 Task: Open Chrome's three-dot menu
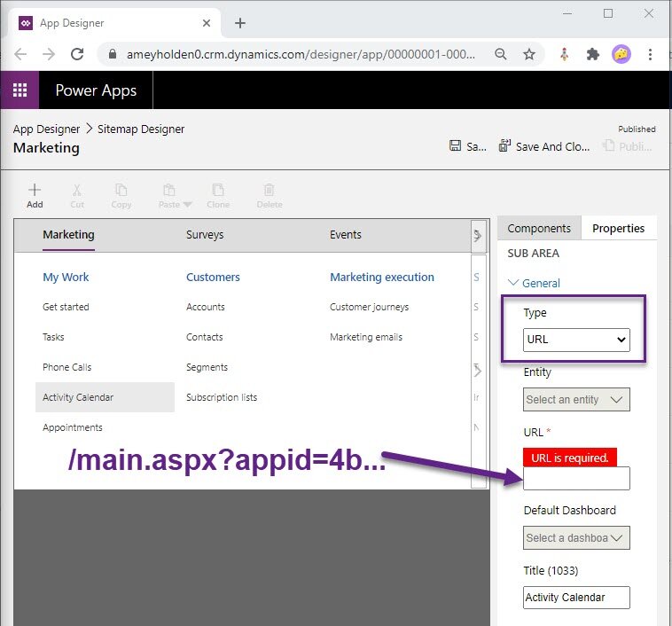(x=650, y=54)
